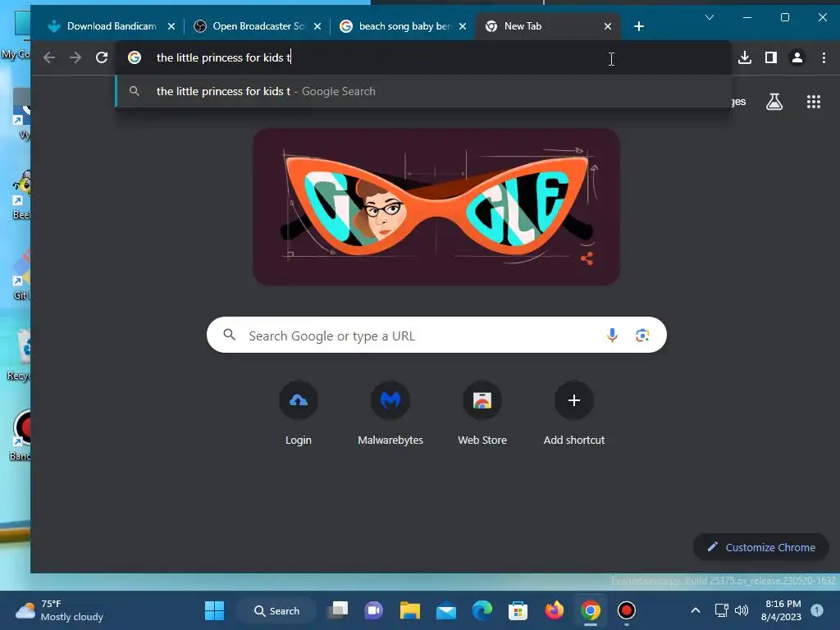
Task: Click the Search Google or type URL box
Action: point(436,336)
